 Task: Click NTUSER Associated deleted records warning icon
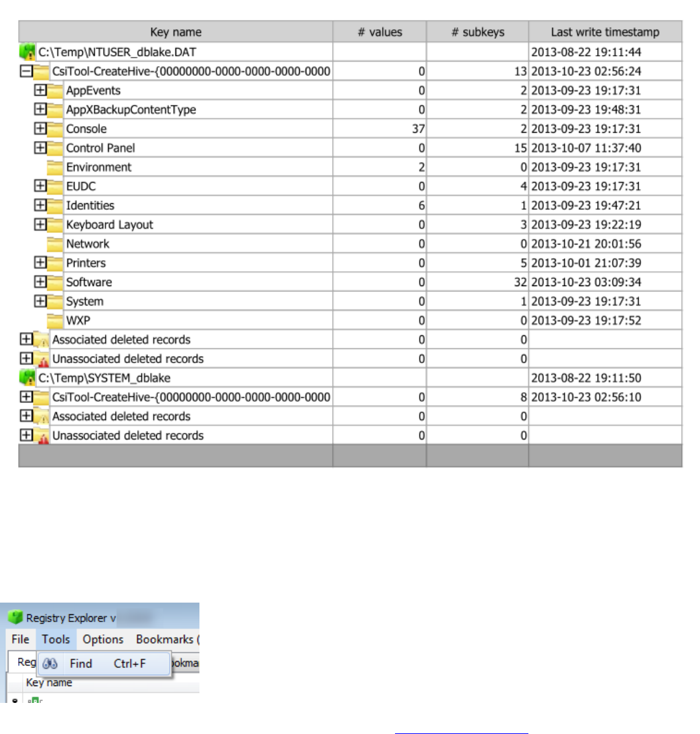(41, 340)
